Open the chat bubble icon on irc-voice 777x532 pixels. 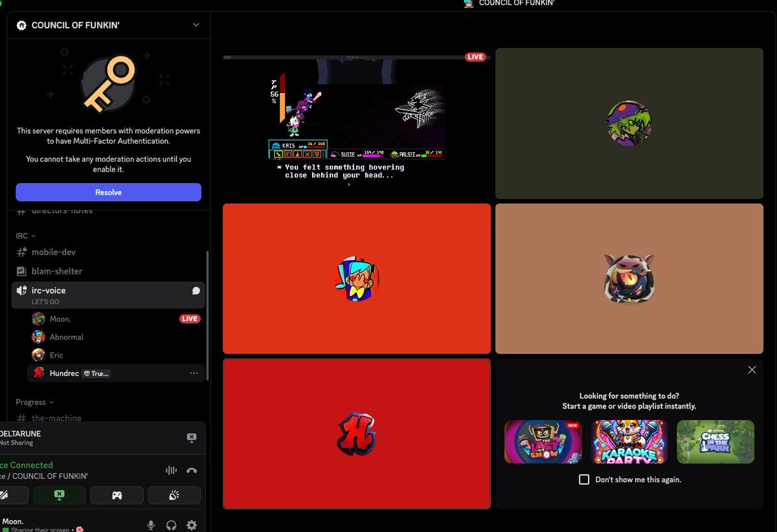click(x=196, y=291)
